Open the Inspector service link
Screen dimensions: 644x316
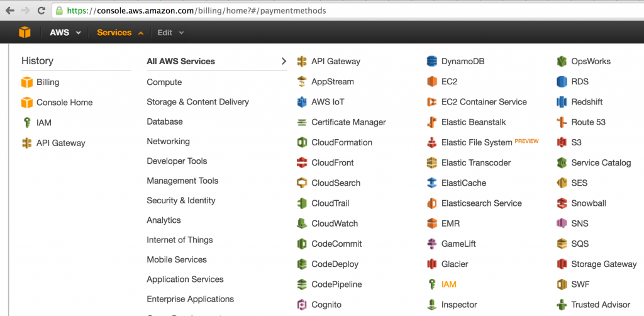pos(459,305)
